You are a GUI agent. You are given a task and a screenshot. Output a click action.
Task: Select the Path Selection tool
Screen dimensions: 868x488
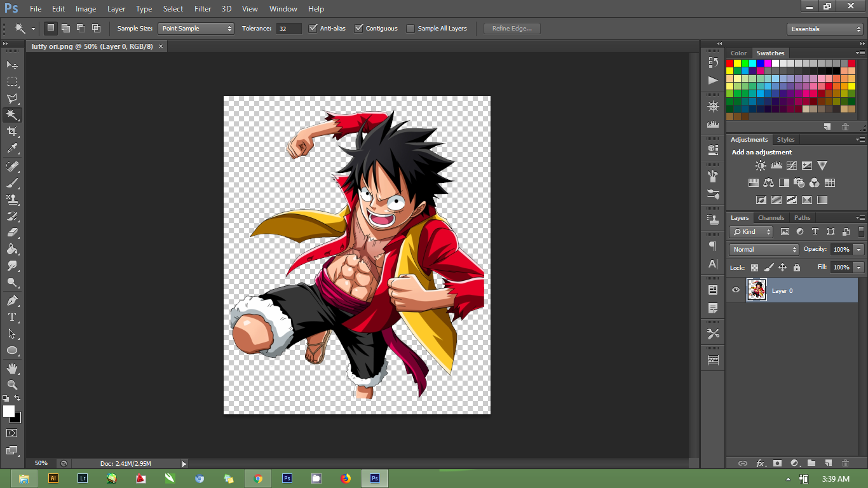click(12, 334)
